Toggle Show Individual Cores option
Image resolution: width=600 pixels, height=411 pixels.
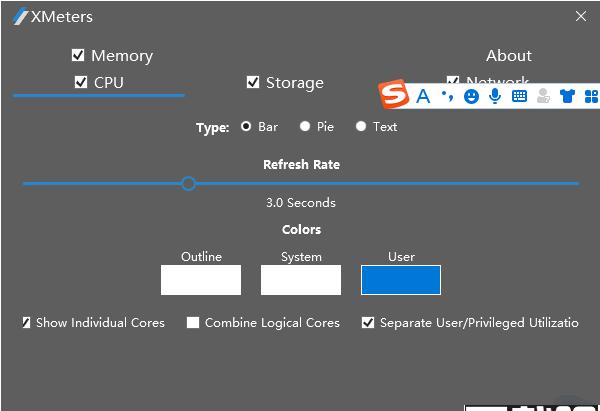[x=25, y=323]
